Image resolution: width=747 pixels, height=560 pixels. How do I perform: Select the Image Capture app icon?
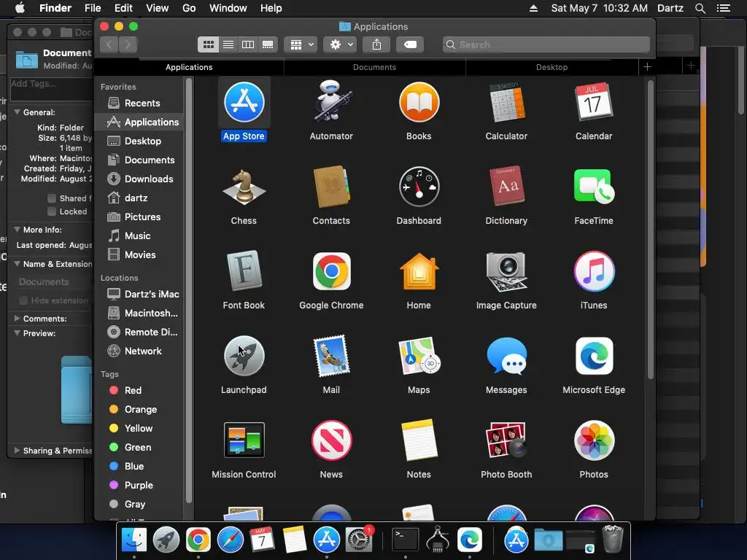pos(506,271)
